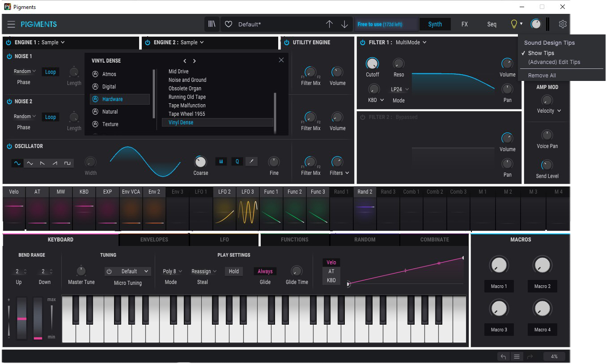Screen dimensions: 606x364
Task: Select the sine waveform in the Oscillator
Action: pos(17,163)
